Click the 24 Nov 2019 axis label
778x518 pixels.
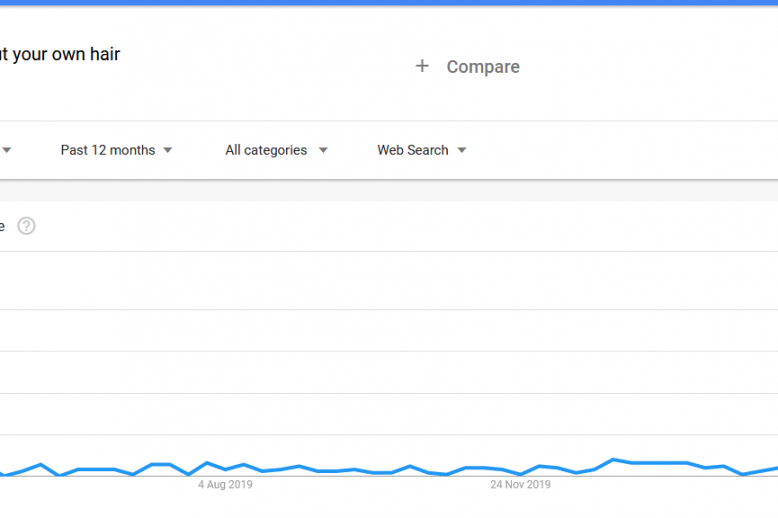pyautogui.click(x=520, y=485)
